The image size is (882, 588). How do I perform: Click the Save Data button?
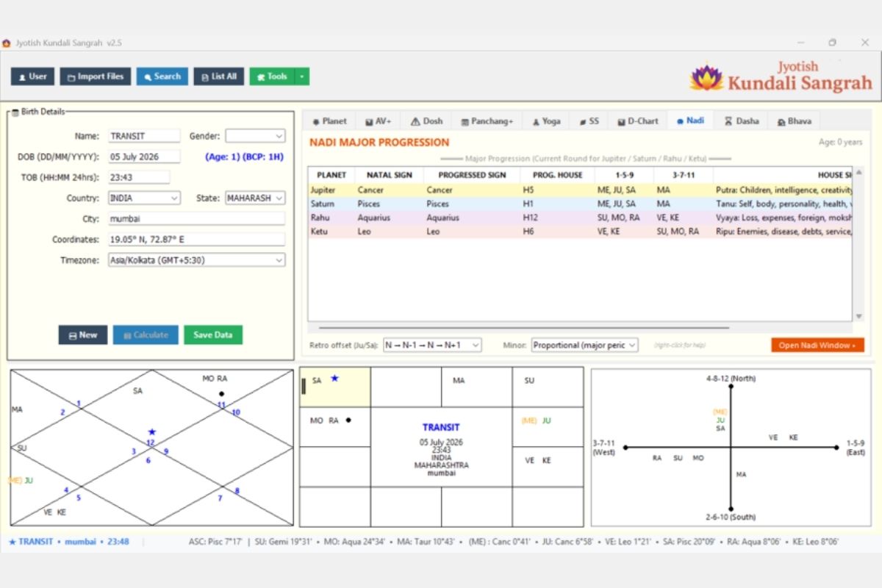point(213,335)
